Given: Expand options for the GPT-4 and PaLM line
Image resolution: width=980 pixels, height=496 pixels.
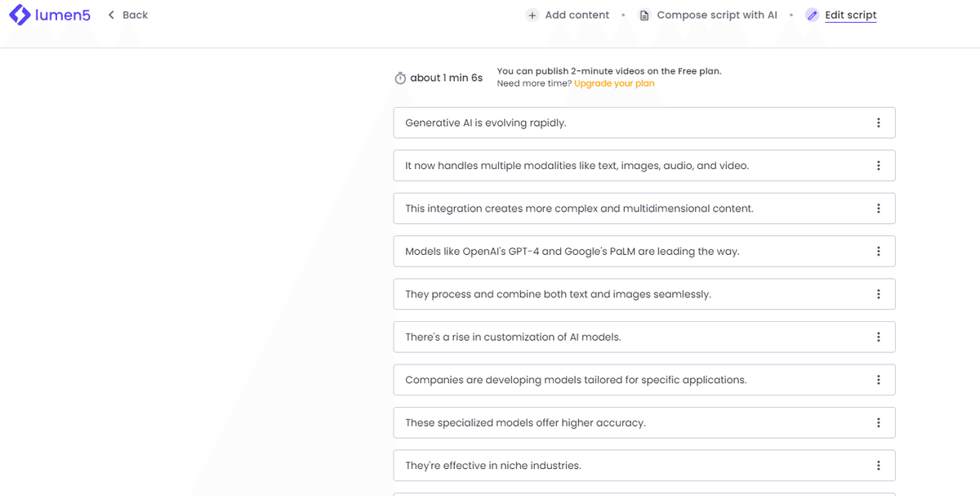Looking at the screenshot, I should click(x=879, y=252).
